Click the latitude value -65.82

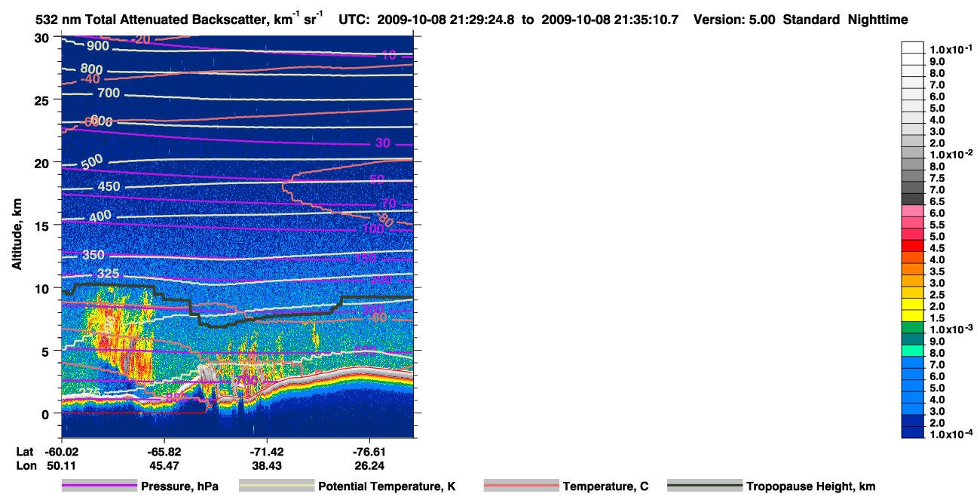click(x=164, y=451)
